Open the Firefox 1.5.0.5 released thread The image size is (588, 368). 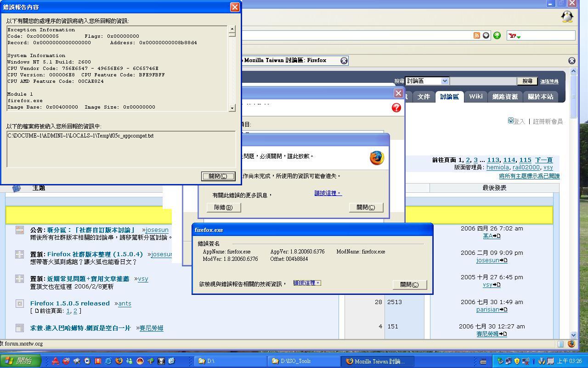tap(70, 304)
